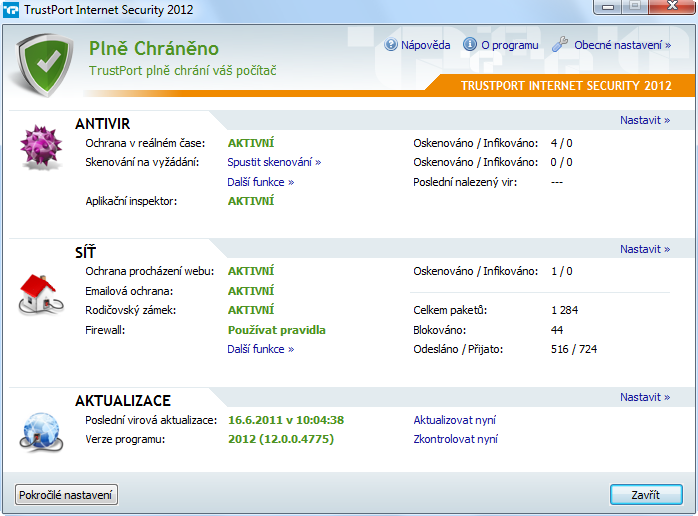Click Skenování na vyžádání label
698x516 pixels.
(x=142, y=162)
